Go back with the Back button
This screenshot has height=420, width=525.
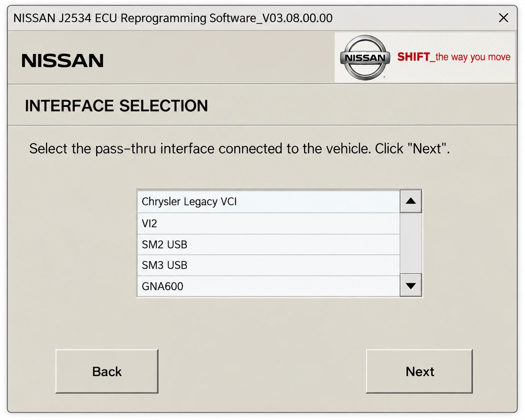107,371
